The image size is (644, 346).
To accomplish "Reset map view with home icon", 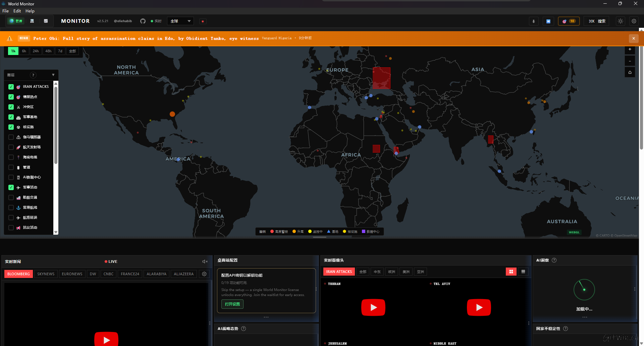I will tap(630, 72).
